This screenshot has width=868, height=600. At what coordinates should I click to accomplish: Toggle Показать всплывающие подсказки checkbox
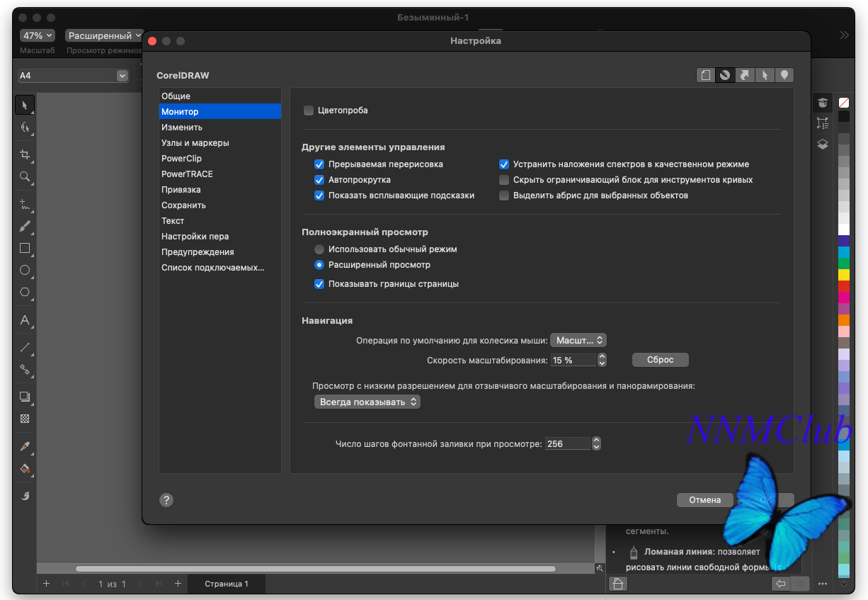click(x=319, y=196)
